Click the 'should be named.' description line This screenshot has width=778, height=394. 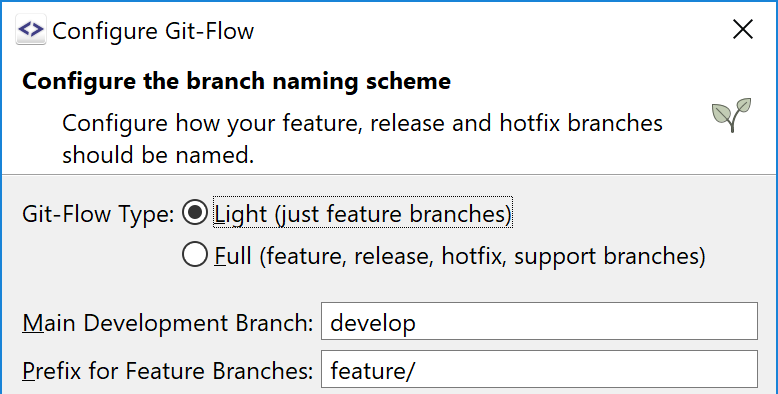point(158,155)
